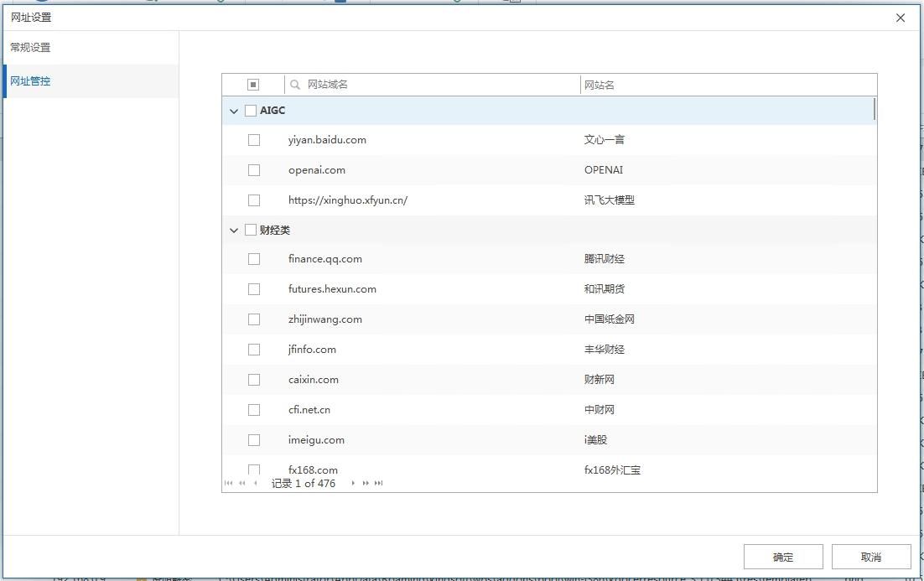
Task: Click the 和讯期货 site name
Action: 604,289
